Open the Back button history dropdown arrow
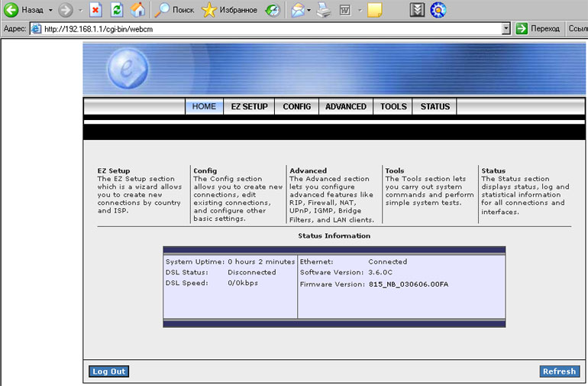This screenshot has width=588, height=386. click(50, 10)
